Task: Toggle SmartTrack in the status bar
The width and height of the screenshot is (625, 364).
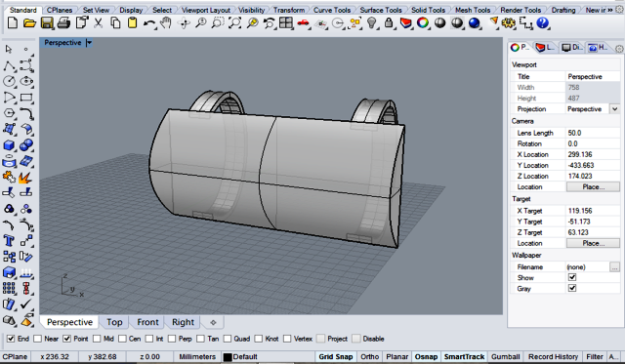Action: click(x=464, y=357)
